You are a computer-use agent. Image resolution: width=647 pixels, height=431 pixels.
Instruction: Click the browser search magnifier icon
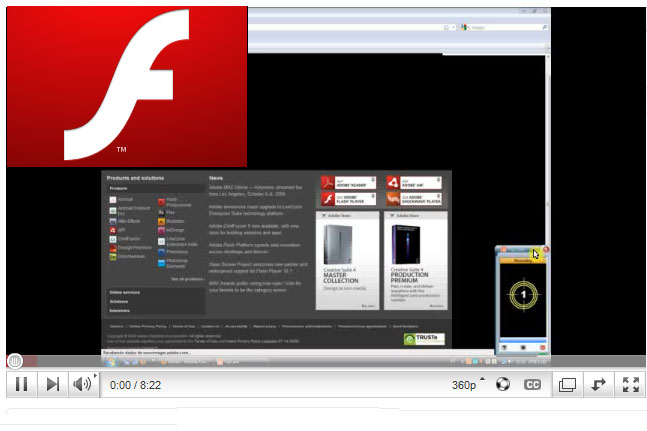(544, 27)
